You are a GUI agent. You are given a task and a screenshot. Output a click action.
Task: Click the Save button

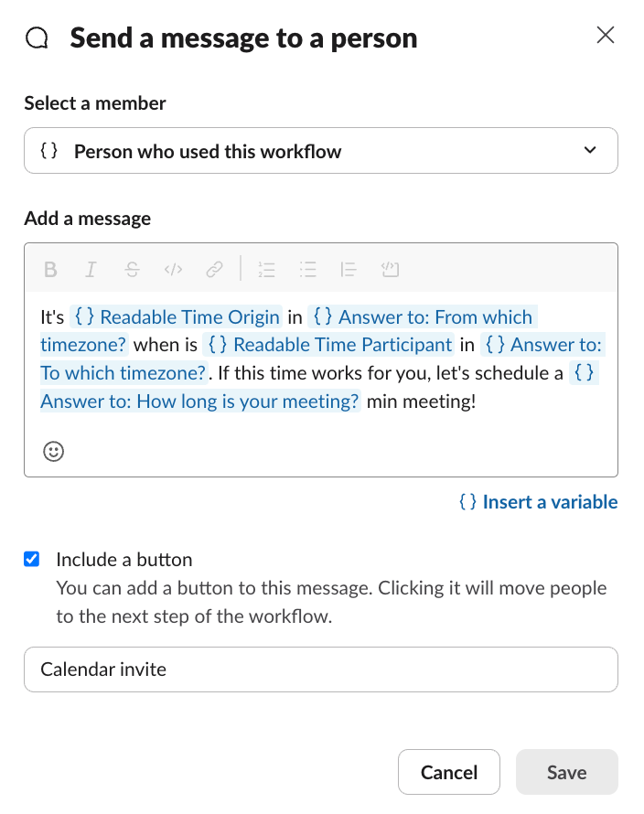(x=566, y=772)
